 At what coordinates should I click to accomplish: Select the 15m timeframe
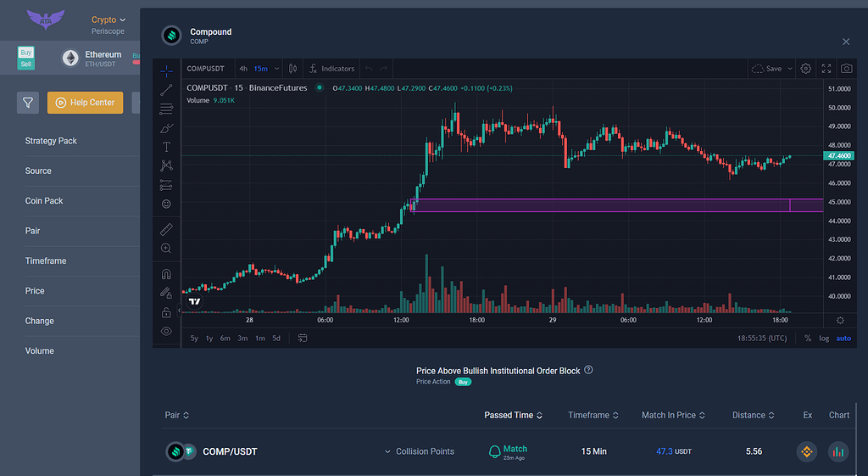[261, 69]
